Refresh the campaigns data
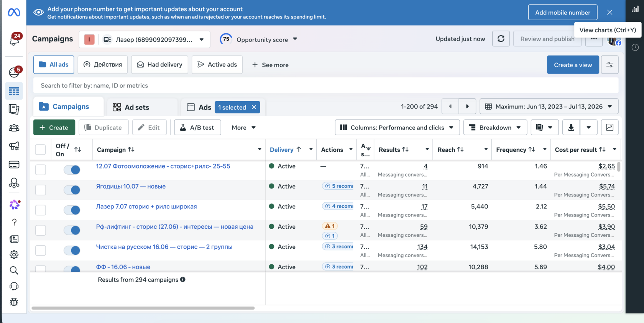The height and width of the screenshot is (323, 644). click(501, 39)
